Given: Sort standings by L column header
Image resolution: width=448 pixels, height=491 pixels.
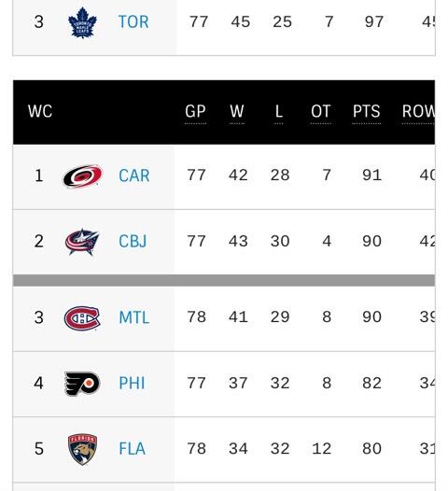Looking at the screenshot, I should tap(279, 111).
